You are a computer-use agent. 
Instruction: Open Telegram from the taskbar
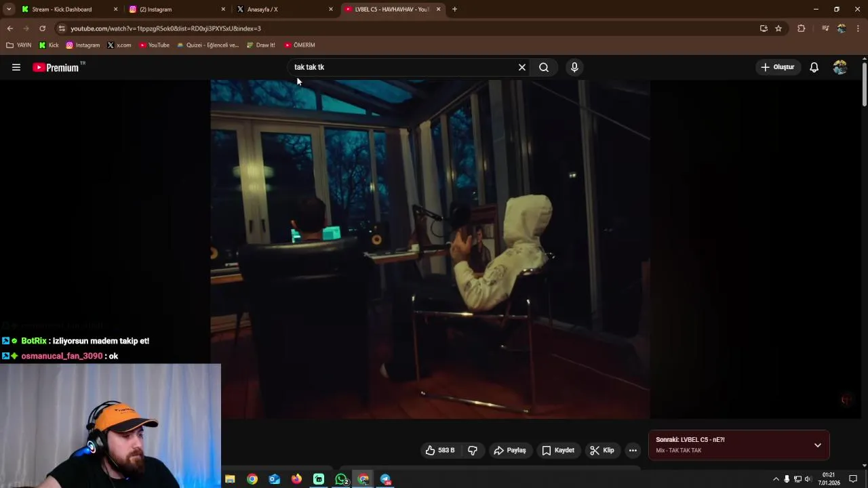(385, 479)
